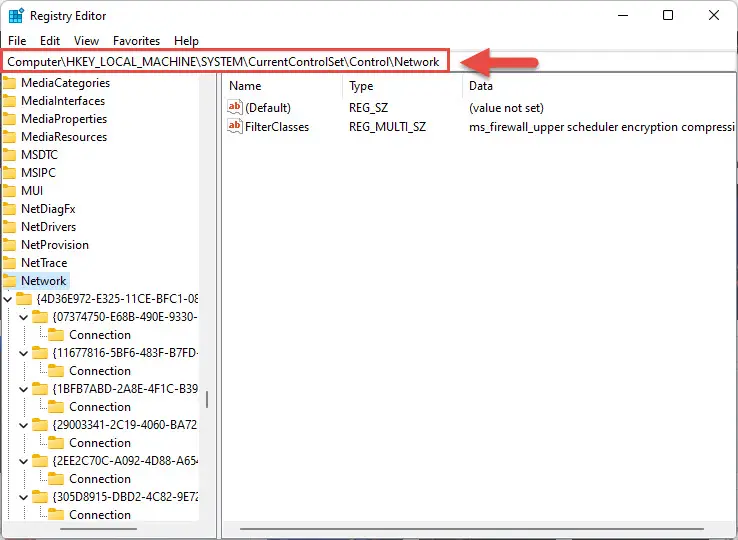This screenshot has width=738, height=540.
Task: Collapse the {2EE2C70C-A092-4D88 key
Action: (x=24, y=461)
